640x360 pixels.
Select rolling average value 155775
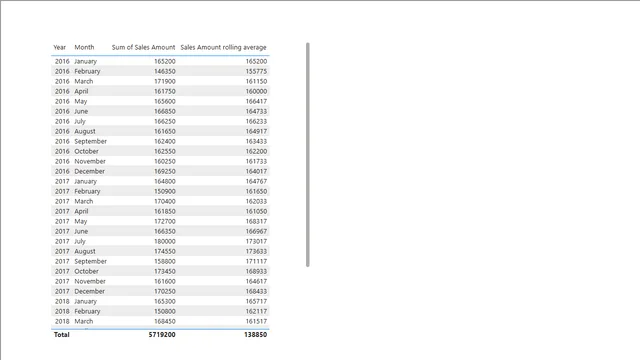click(x=256, y=71)
